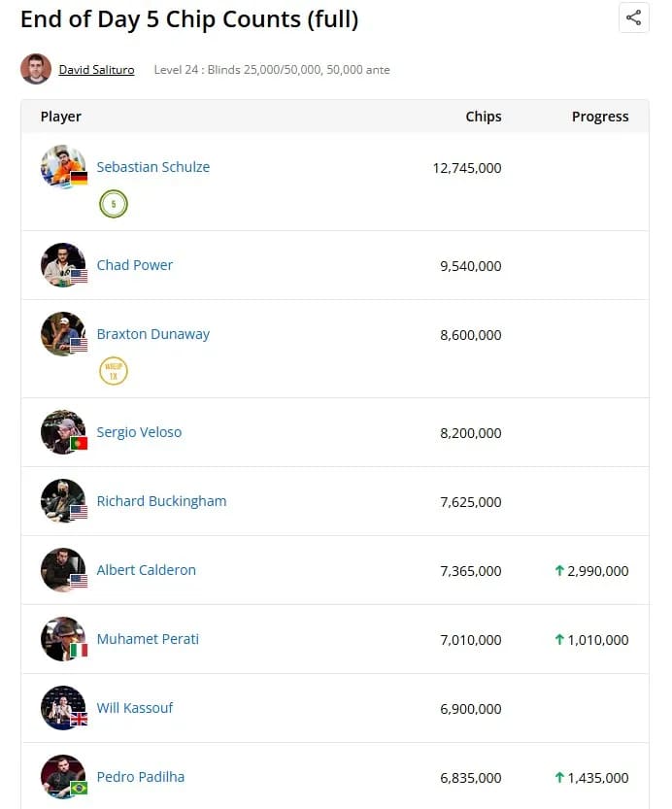
Task: Open David Salituro's author avatar
Action: tap(36, 69)
